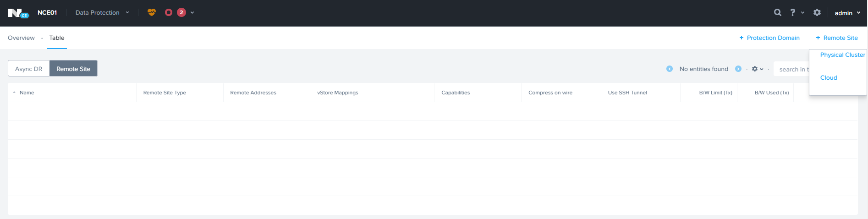
Task: Click the Nutanix CE logo
Action: click(17, 13)
